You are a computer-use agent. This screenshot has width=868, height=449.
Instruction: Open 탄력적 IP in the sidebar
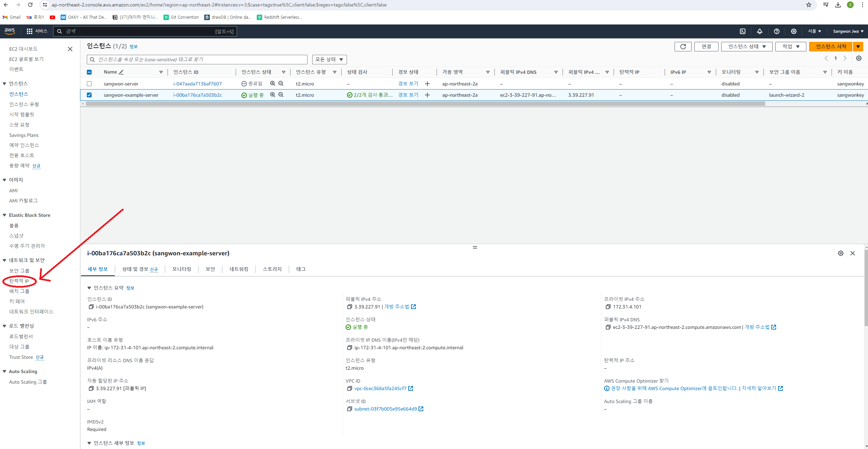coord(19,281)
